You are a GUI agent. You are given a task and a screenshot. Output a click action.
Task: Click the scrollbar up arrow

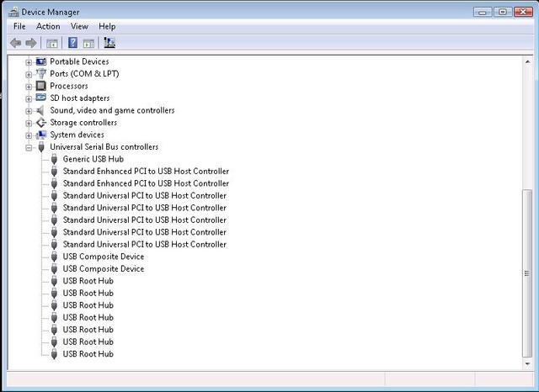point(527,61)
